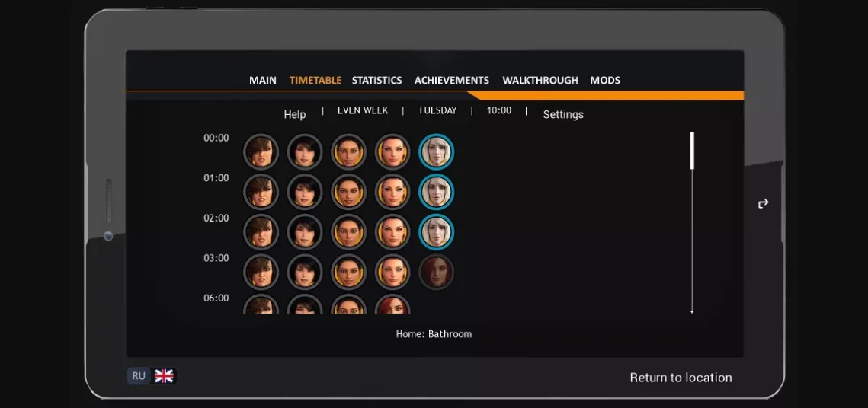Click the Help link
Image resolution: width=868 pixels, height=408 pixels.
pyautogui.click(x=294, y=114)
